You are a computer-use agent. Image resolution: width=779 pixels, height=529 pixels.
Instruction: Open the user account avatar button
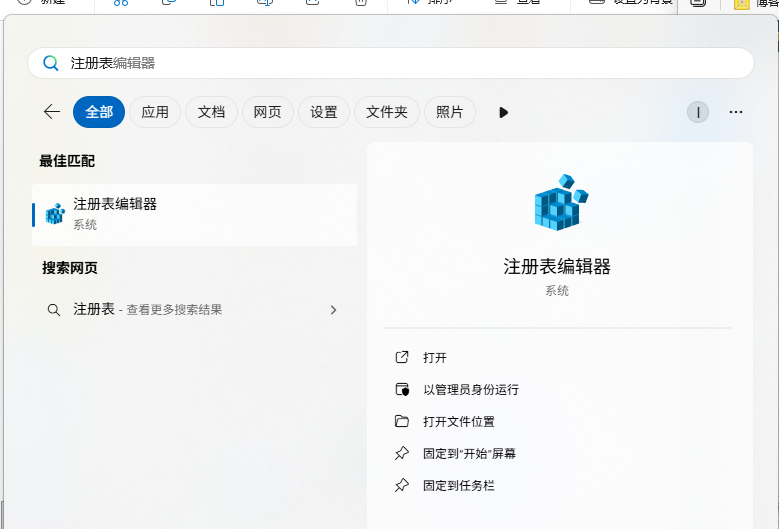(698, 112)
